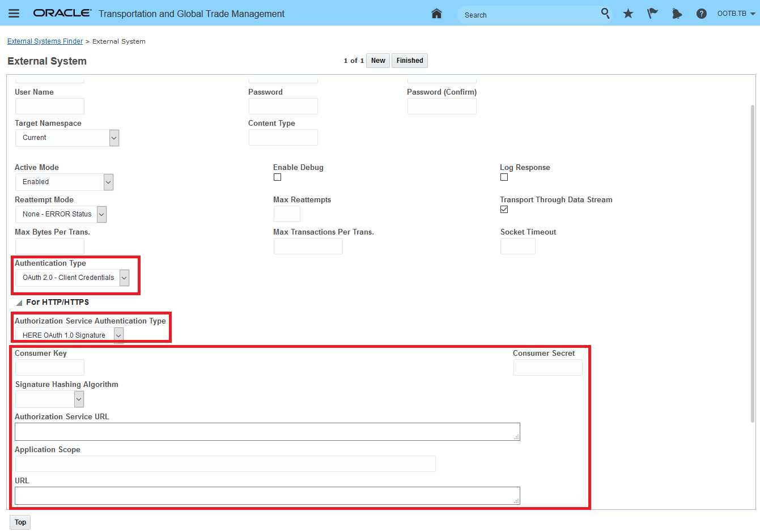Open the Help question mark icon
The image size is (760, 532).
[702, 14]
